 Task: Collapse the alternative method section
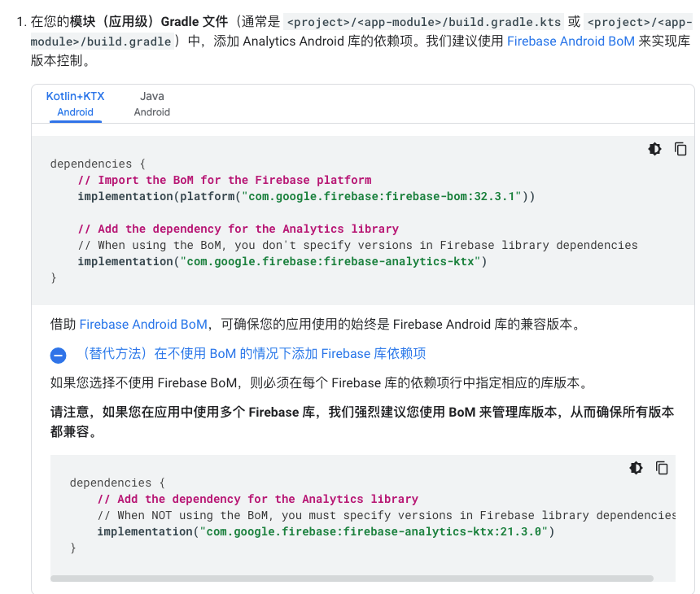58,356
